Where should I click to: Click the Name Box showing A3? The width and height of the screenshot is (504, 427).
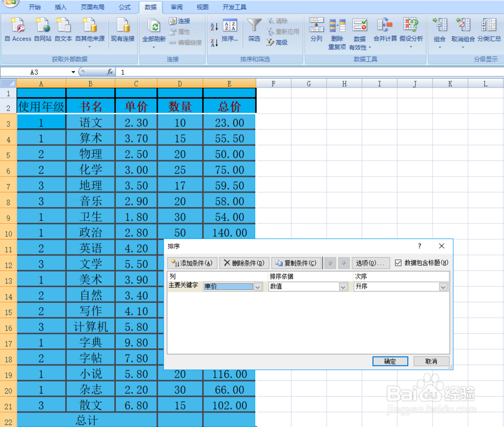pos(35,72)
